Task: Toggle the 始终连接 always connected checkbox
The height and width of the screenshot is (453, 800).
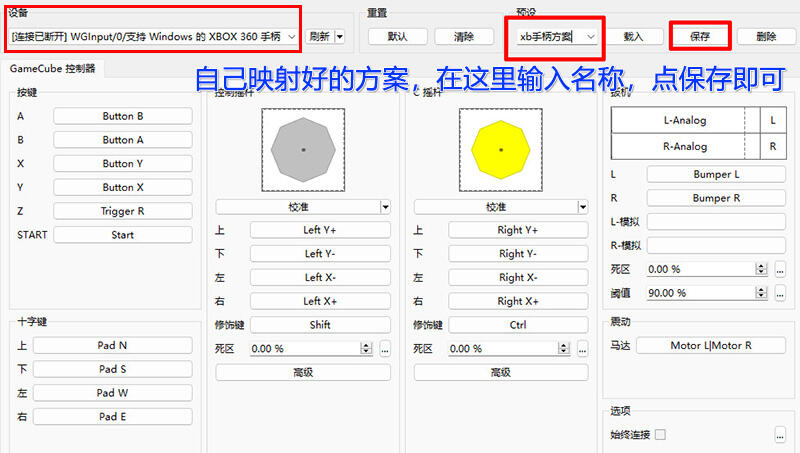Action: pyautogui.click(x=660, y=435)
